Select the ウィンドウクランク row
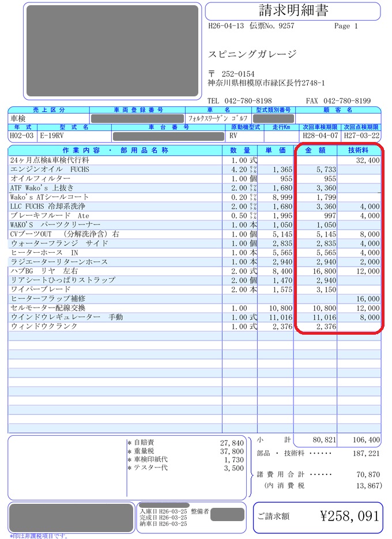Viewport: 392px width, 539px height. 194,327
